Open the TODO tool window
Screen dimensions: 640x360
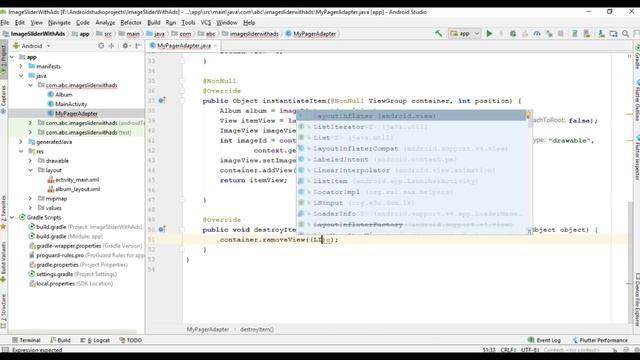pos(131,340)
